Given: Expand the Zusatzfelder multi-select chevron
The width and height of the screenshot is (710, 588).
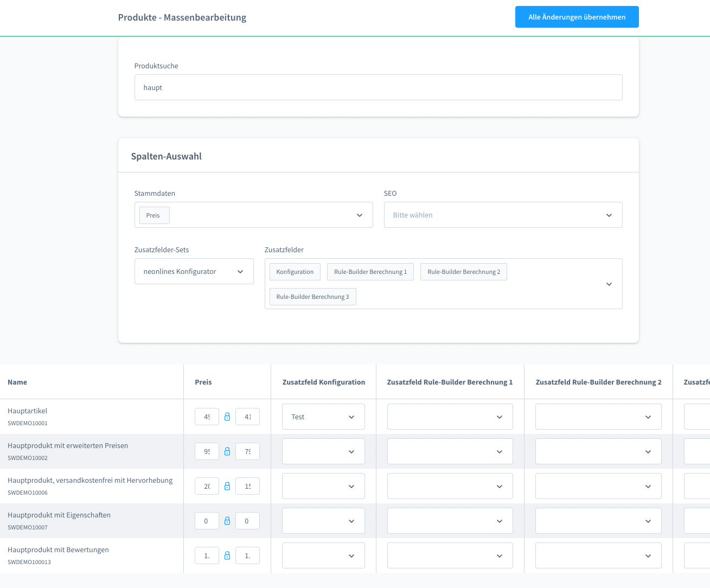Looking at the screenshot, I should pyautogui.click(x=609, y=284).
